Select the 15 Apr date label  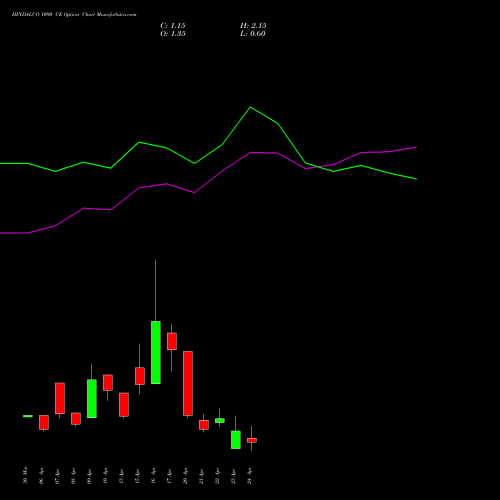coord(137,476)
